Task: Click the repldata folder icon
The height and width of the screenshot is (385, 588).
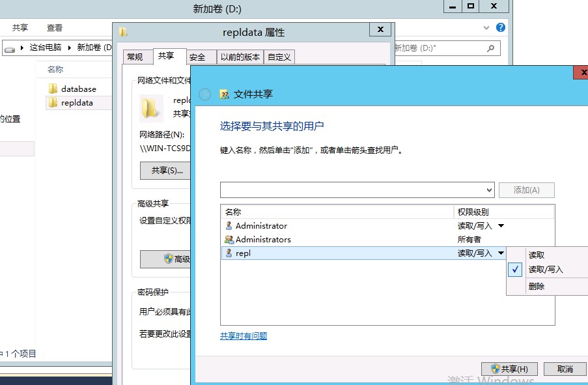Action: coord(53,102)
